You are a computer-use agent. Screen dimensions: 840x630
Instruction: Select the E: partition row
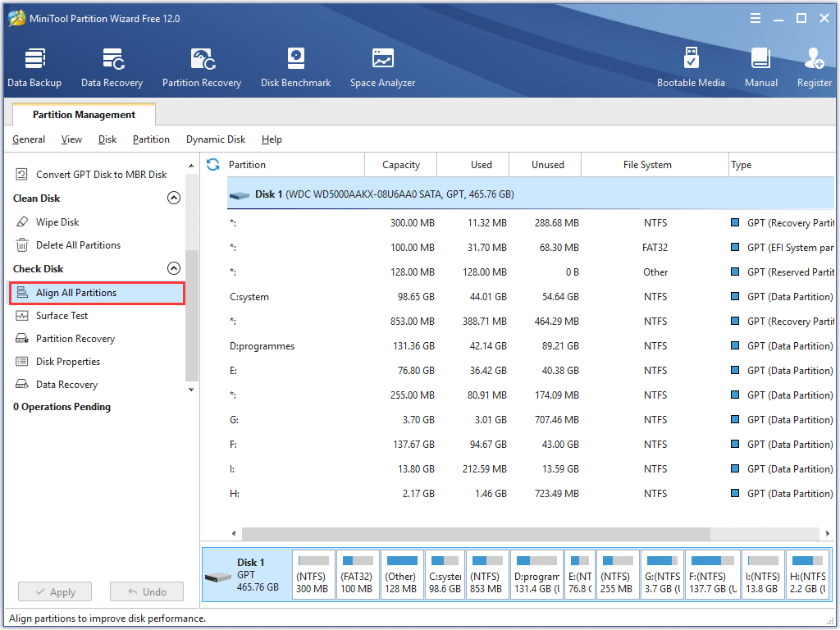(531, 371)
